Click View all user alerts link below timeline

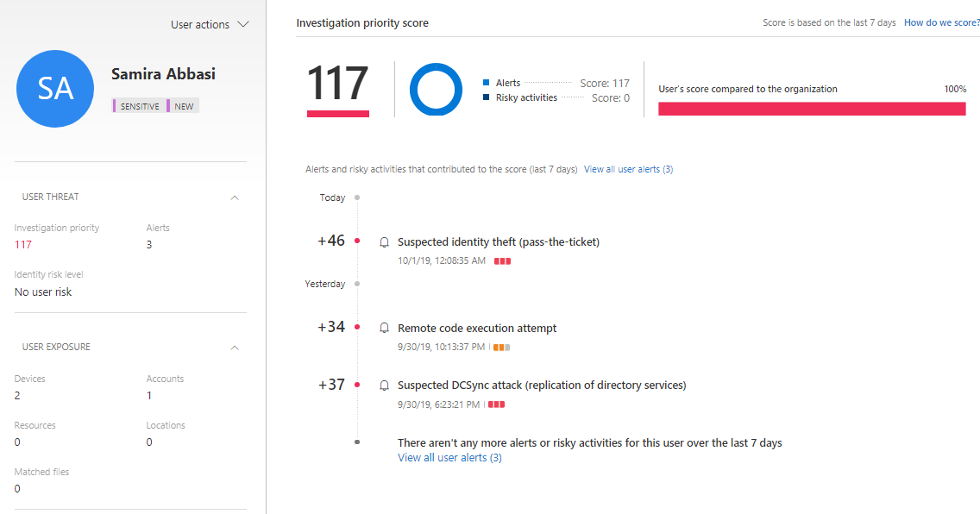pos(449,458)
